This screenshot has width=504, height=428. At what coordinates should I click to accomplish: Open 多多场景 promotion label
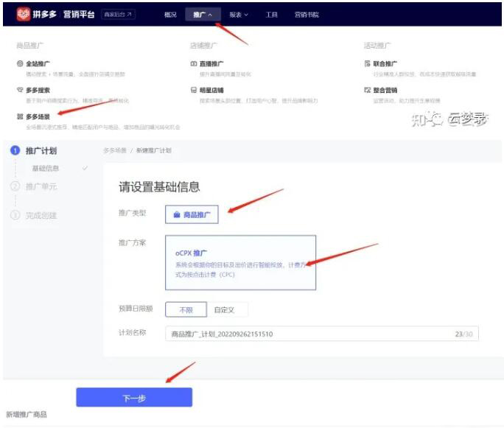pos(38,116)
